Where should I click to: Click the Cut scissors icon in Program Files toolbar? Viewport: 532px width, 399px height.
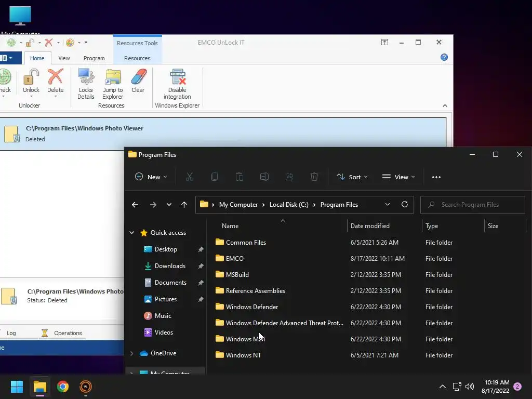pos(189,177)
